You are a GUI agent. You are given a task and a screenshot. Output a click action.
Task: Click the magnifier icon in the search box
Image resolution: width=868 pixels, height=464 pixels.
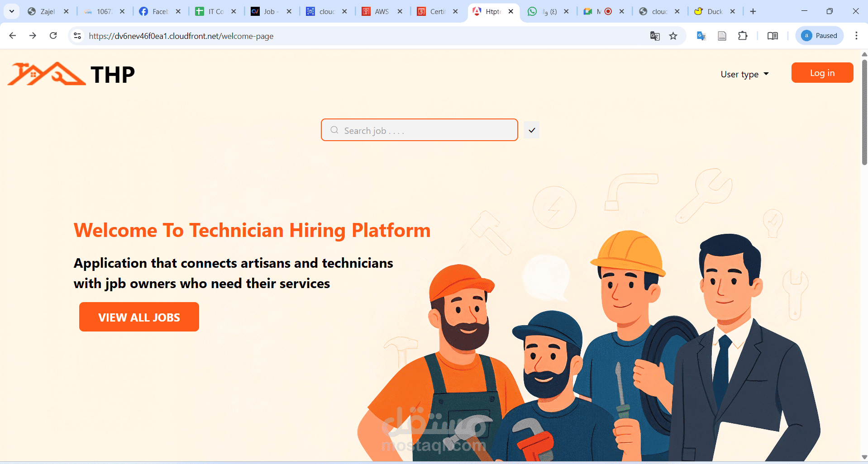[334, 130]
